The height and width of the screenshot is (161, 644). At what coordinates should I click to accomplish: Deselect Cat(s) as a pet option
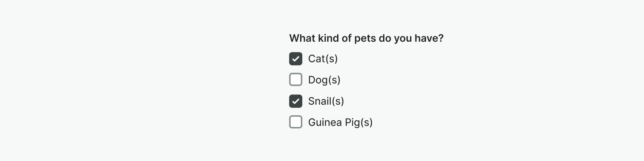pos(296,59)
